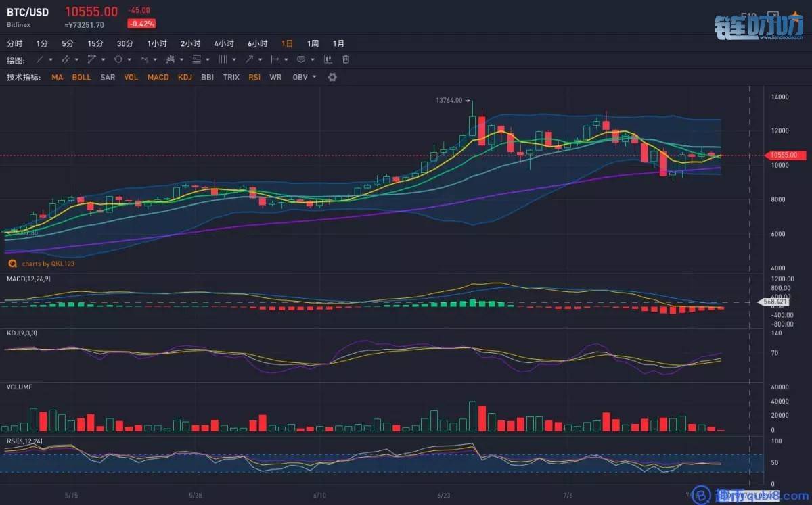Toggle the MA indicator
This screenshot has width=812, height=505.
(x=57, y=77)
